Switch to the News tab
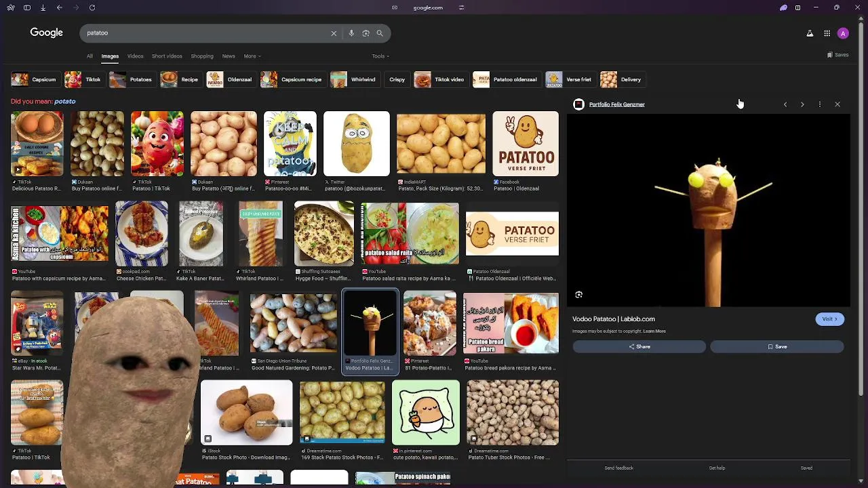 click(229, 56)
